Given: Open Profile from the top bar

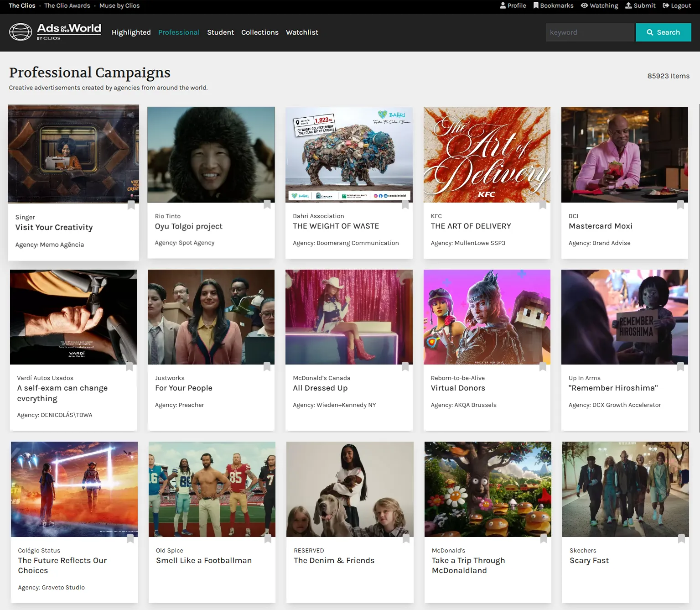Looking at the screenshot, I should [513, 5].
